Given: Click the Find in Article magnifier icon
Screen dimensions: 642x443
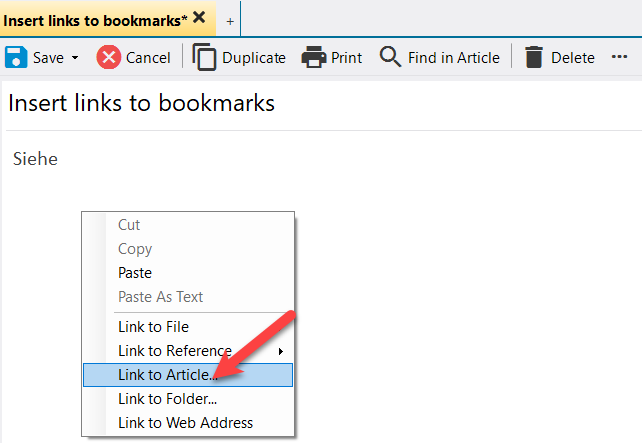Looking at the screenshot, I should (x=390, y=57).
